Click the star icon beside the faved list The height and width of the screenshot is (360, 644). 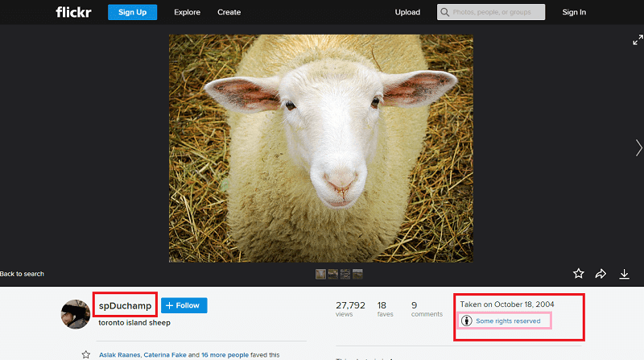click(86, 354)
